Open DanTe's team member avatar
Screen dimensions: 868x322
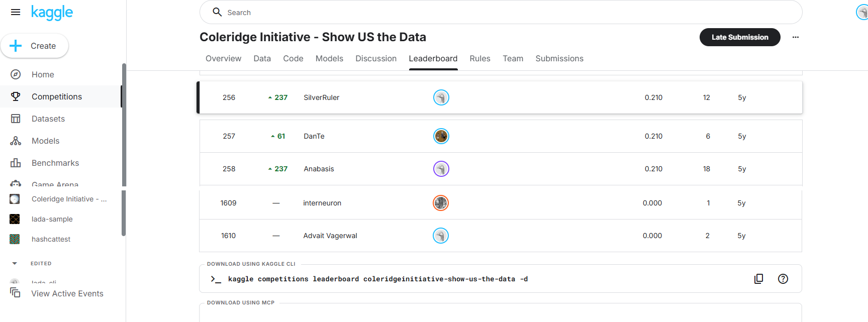(x=441, y=136)
